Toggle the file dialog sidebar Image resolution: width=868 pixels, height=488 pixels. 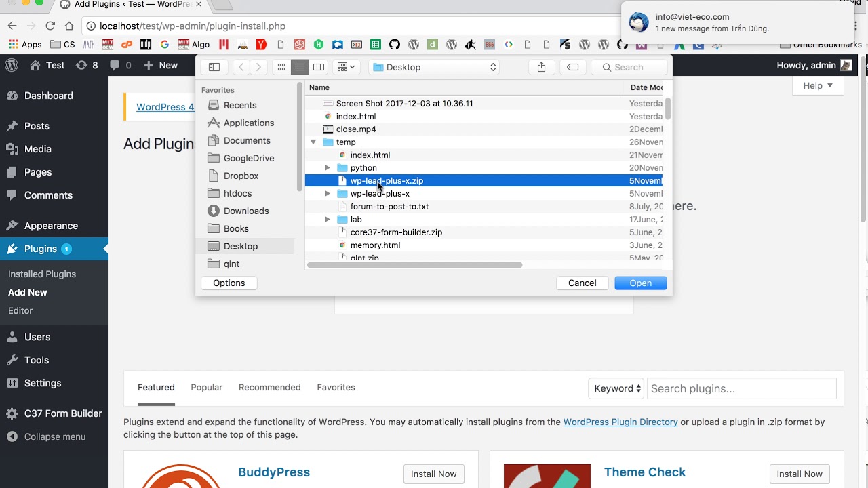point(214,67)
